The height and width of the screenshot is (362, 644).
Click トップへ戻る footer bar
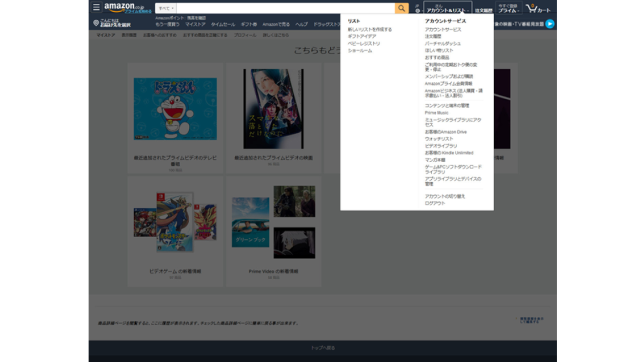322,348
